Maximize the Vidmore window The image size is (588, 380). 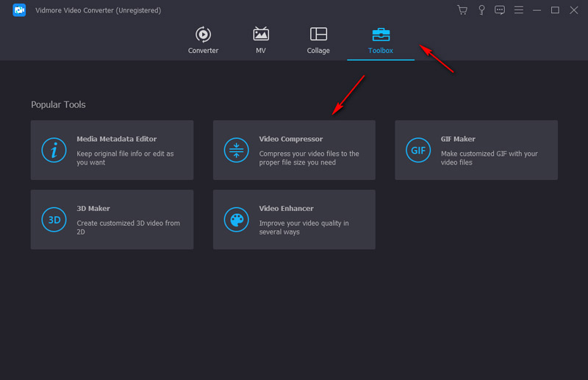pyautogui.click(x=555, y=10)
